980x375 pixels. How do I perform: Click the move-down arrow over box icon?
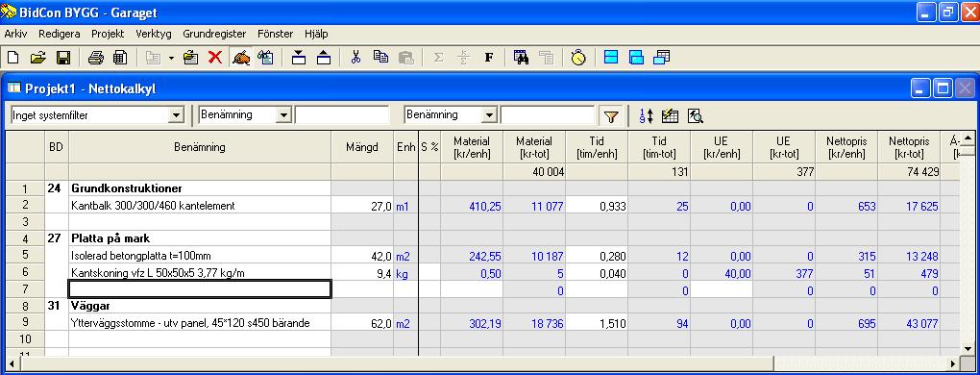299,58
